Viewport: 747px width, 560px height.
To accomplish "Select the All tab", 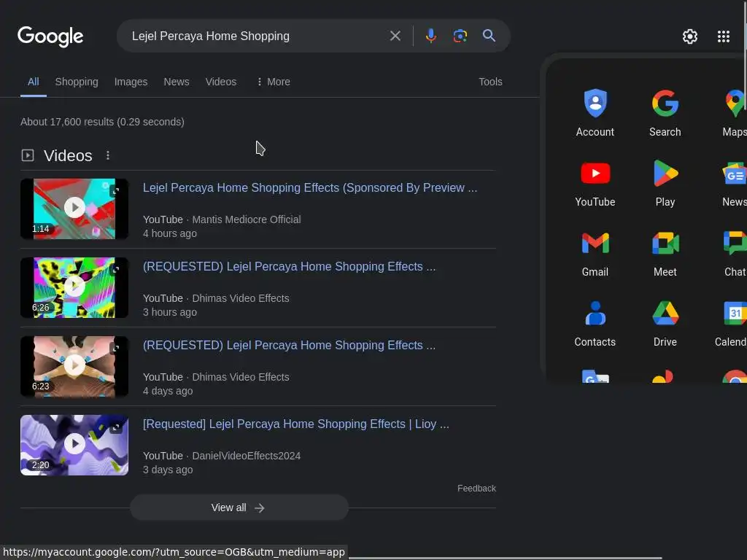I will tap(34, 82).
